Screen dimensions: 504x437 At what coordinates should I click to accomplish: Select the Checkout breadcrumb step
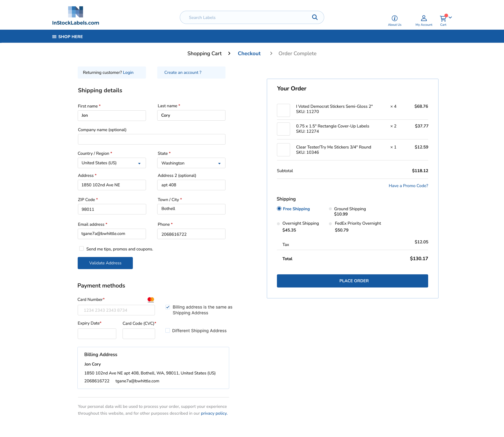click(x=249, y=54)
